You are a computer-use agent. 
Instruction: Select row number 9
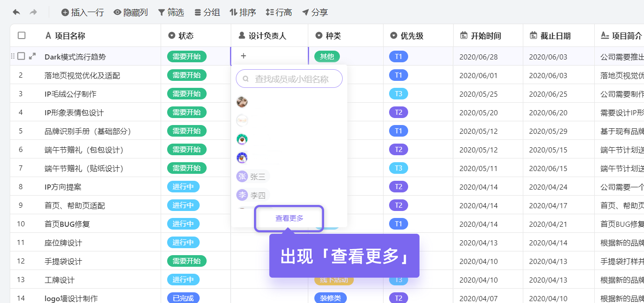(20, 205)
